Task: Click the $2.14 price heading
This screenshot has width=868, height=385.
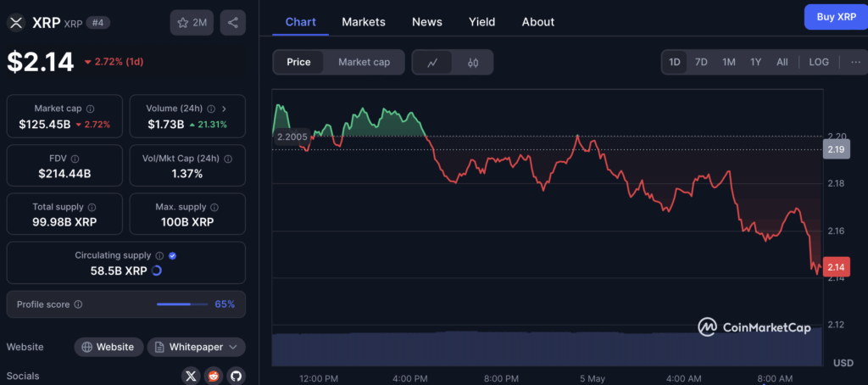Action: (41, 62)
